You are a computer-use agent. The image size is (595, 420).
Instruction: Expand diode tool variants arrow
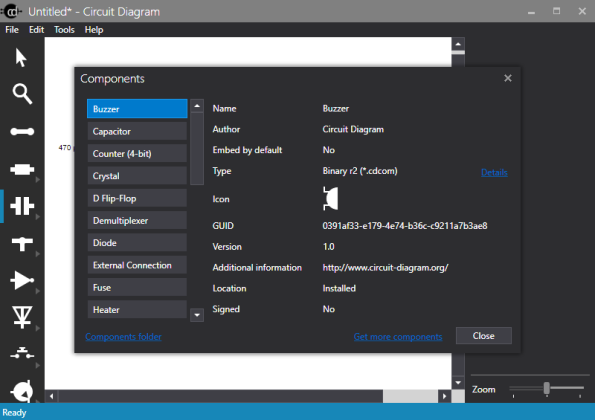tap(38, 328)
